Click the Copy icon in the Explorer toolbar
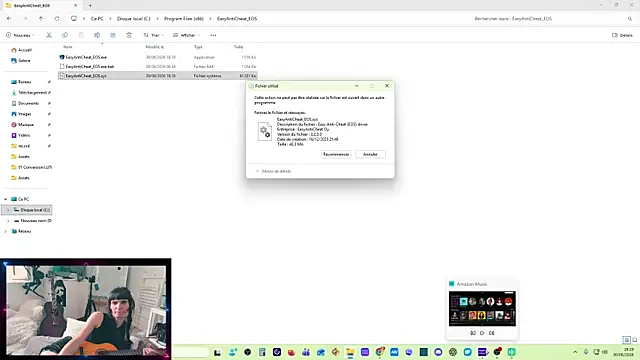Viewport: 640px width, 360px height. 65,35
